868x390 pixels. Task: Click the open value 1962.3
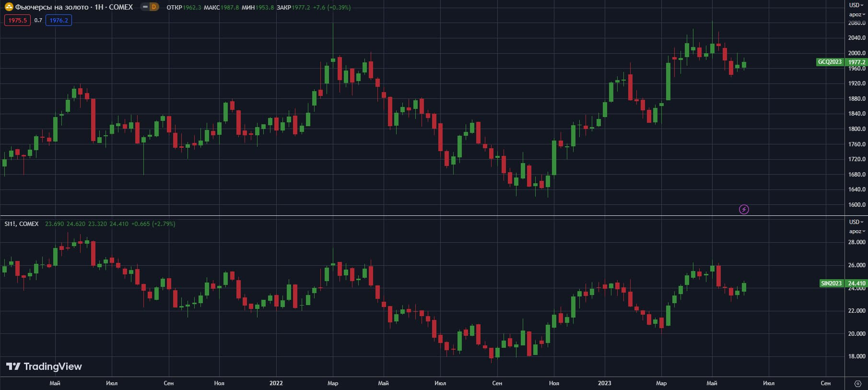[x=192, y=7]
